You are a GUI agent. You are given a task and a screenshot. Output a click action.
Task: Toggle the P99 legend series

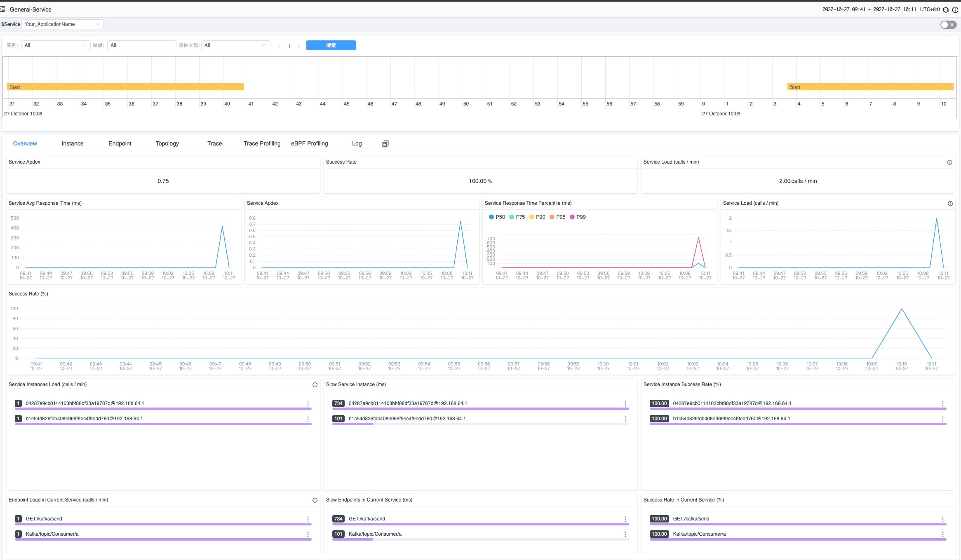pyautogui.click(x=578, y=217)
